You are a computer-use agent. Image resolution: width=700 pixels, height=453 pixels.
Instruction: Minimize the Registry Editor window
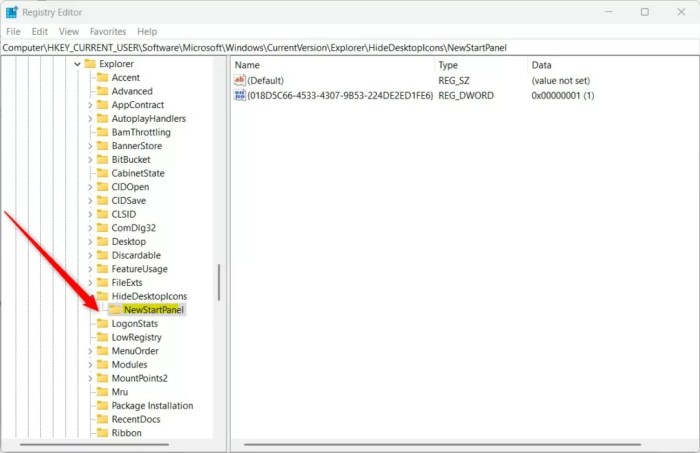609,12
